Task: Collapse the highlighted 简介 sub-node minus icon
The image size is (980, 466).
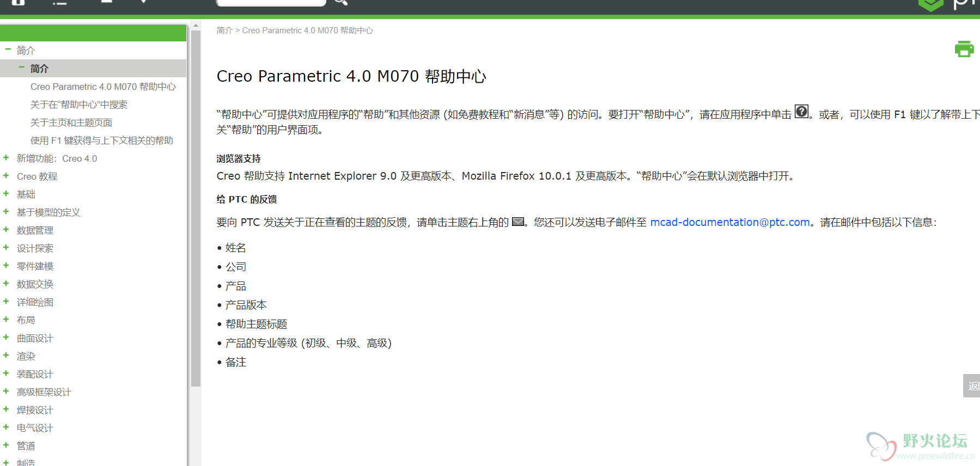Action: [x=21, y=67]
